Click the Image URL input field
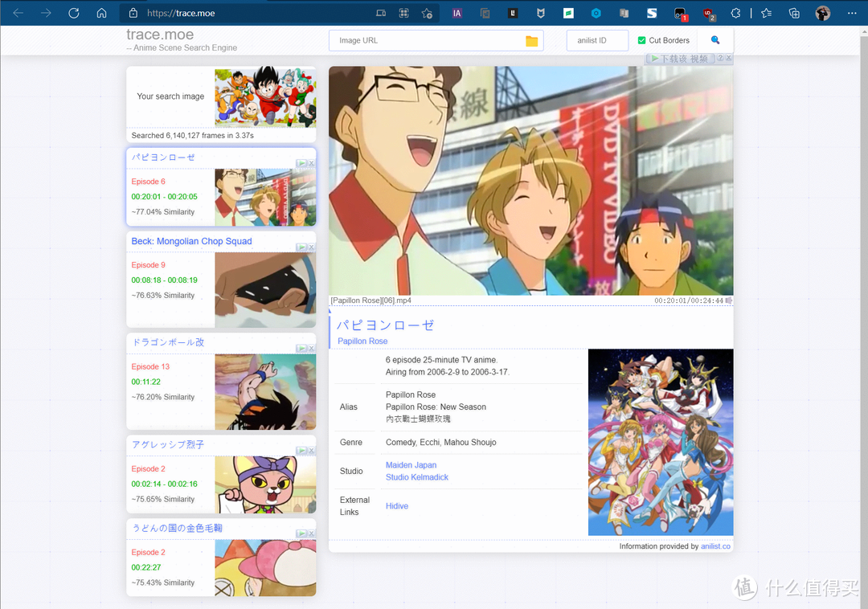The image size is (868, 609). (x=429, y=40)
